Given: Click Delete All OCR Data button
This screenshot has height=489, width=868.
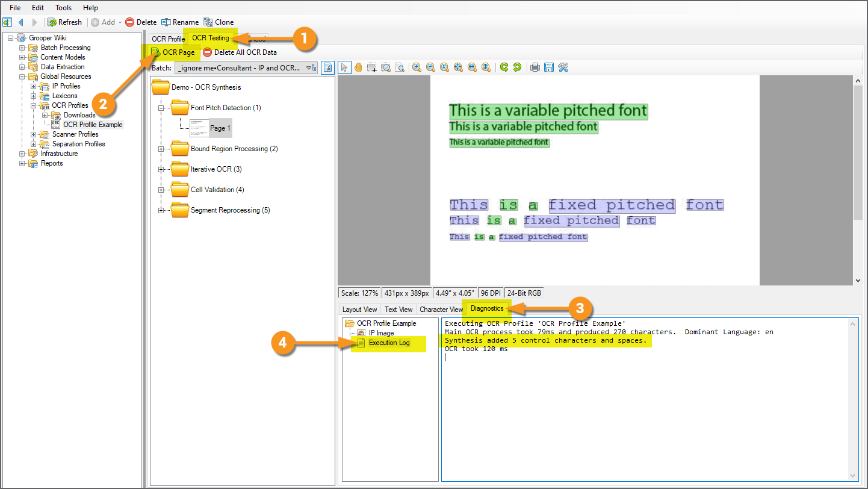Looking at the screenshot, I should tap(240, 52).
